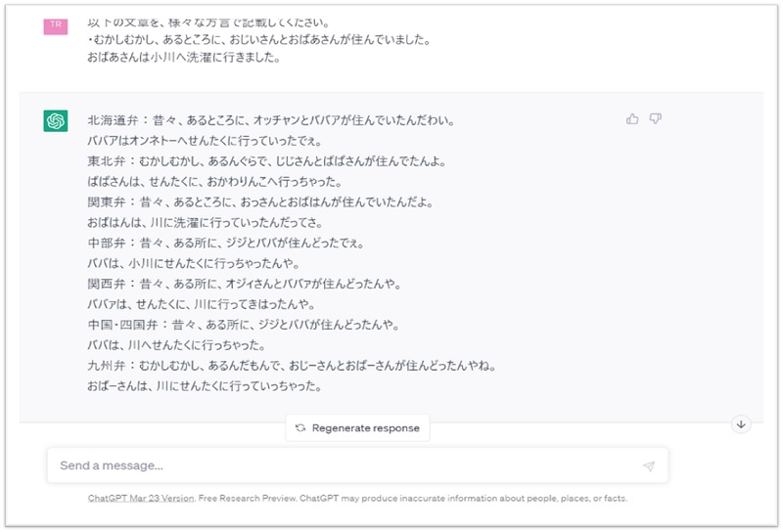783x532 pixels.
Task: Click the final response line starting おばーさんは
Action: 204,386
